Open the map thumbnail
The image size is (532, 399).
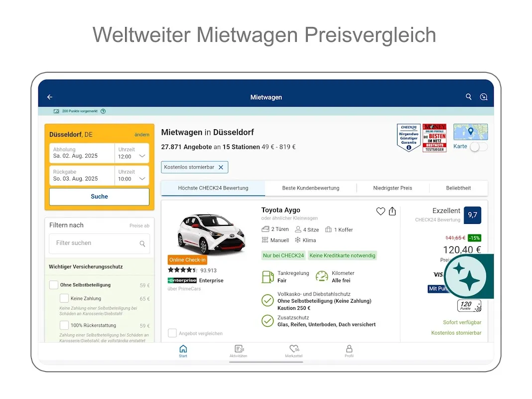[471, 132]
